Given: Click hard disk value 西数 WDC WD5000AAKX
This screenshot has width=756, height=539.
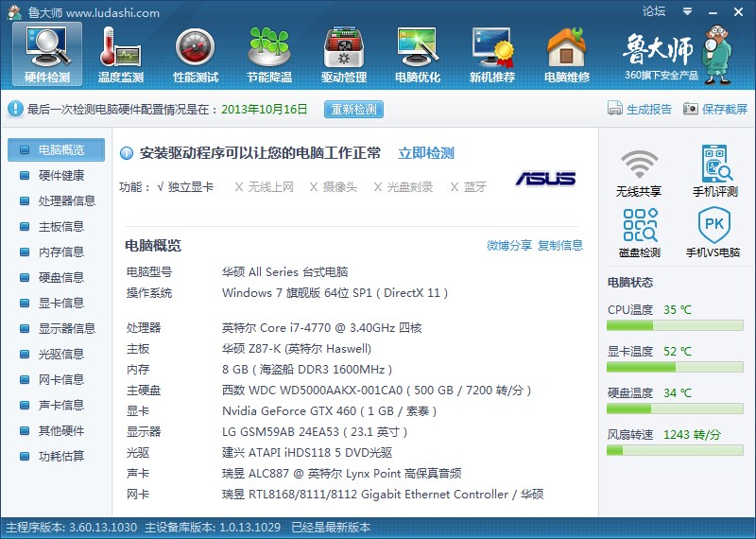Looking at the screenshot, I should tap(376, 391).
